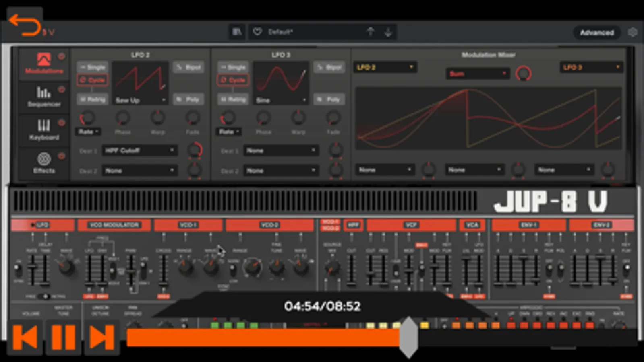Toggle Poly on LFO 2
This screenshot has height=362, width=644.
[188, 99]
